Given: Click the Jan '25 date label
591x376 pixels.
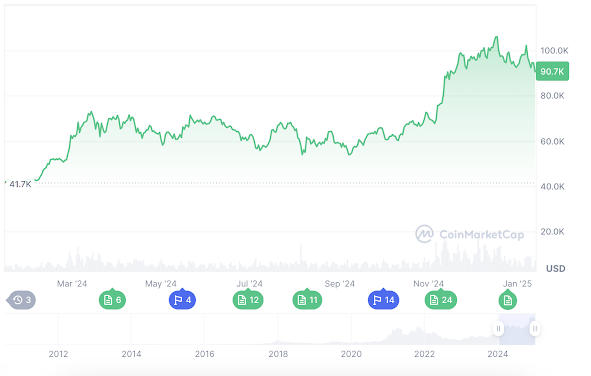Looking at the screenshot, I should coord(517,284).
